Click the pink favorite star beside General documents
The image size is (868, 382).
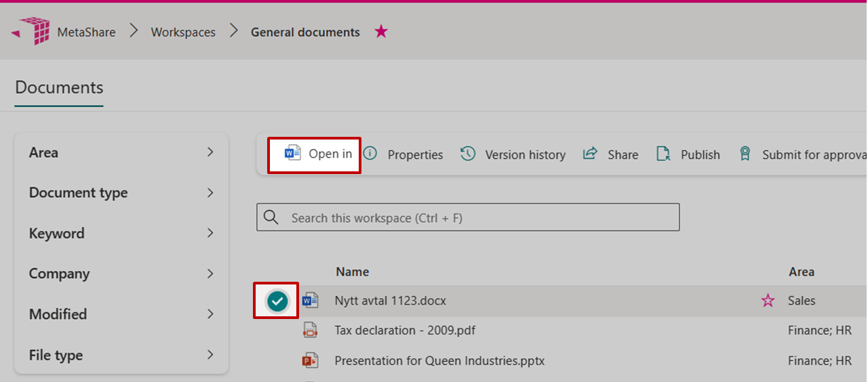[381, 32]
